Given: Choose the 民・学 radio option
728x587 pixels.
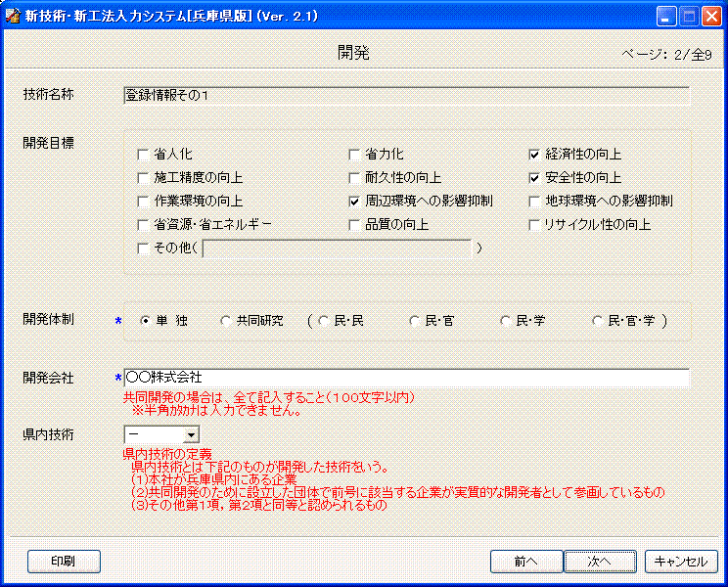Looking at the screenshot, I should click(506, 321).
